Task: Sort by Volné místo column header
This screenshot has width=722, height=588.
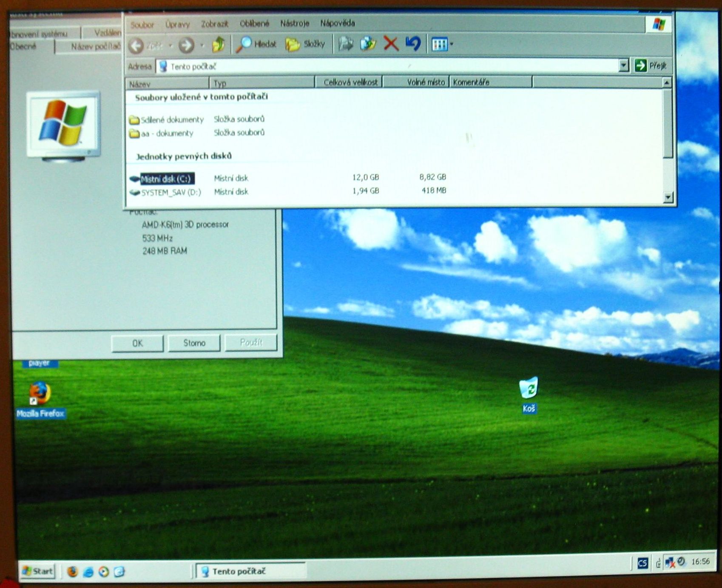Action: tap(416, 82)
